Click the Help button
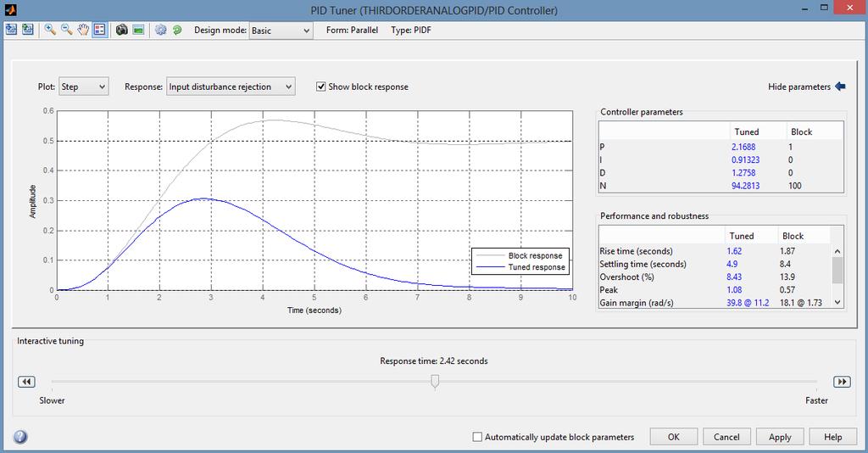Image resolution: width=868 pixels, height=453 pixels. [832, 437]
